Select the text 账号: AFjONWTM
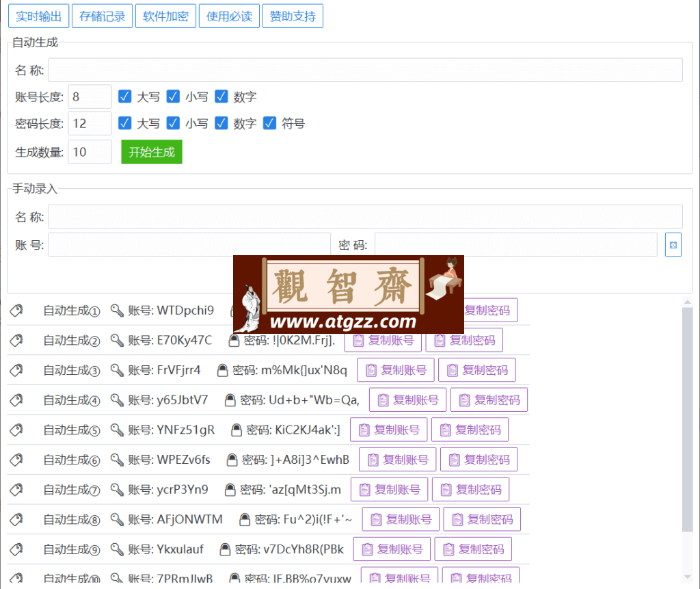The image size is (700, 589). point(176,519)
